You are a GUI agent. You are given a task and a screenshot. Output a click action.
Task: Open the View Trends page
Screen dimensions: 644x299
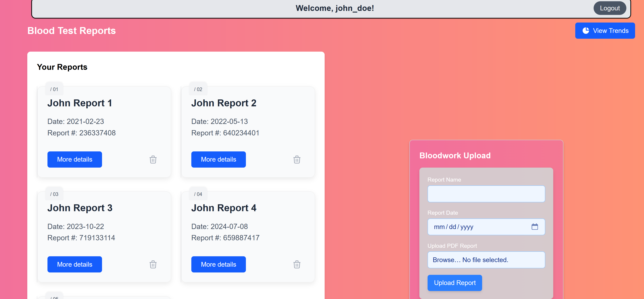point(605,31)
